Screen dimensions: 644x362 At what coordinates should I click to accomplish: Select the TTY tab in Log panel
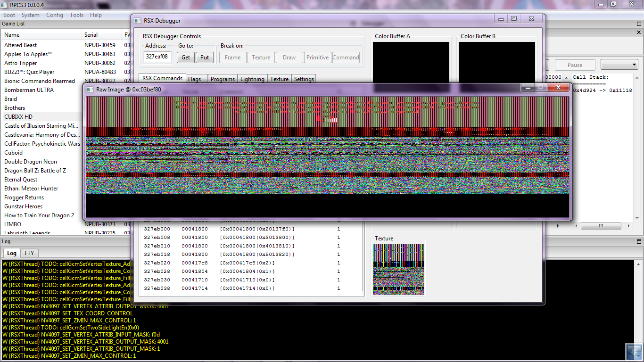click(29, 253)
